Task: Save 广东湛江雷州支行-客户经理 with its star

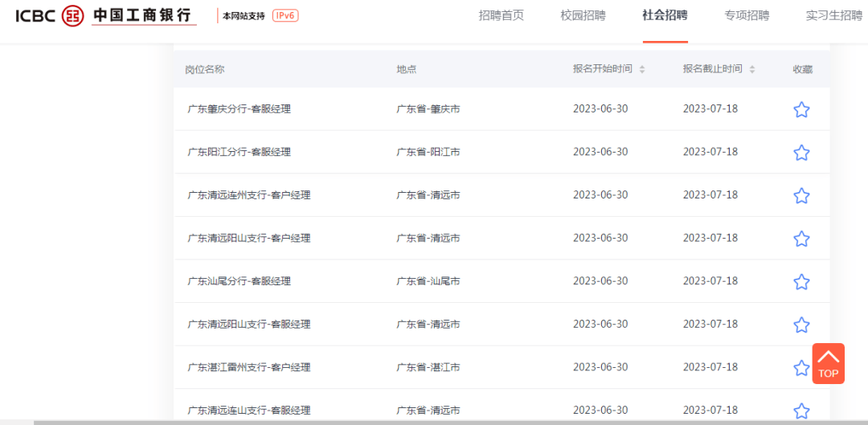Action: (x=801, y=368)
